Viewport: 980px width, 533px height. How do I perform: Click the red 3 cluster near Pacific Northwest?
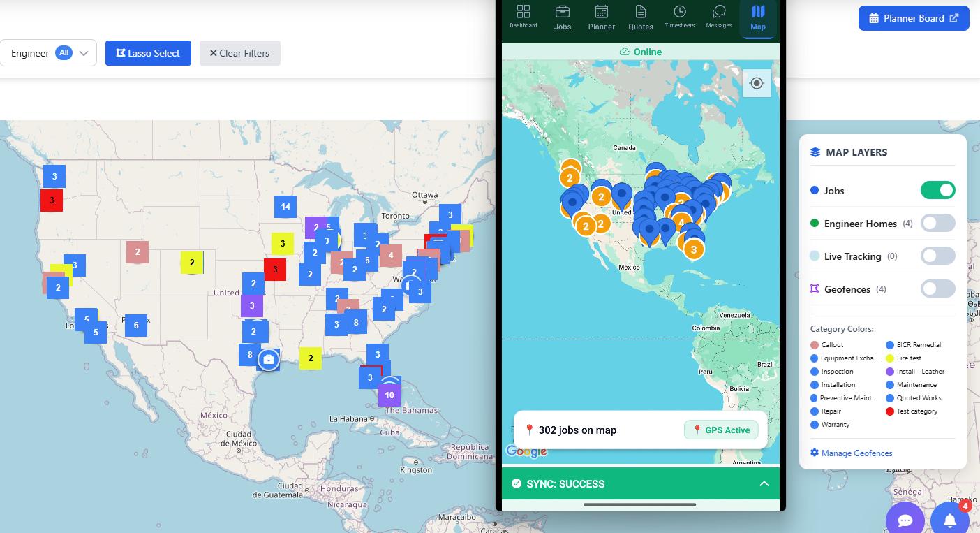52,200
